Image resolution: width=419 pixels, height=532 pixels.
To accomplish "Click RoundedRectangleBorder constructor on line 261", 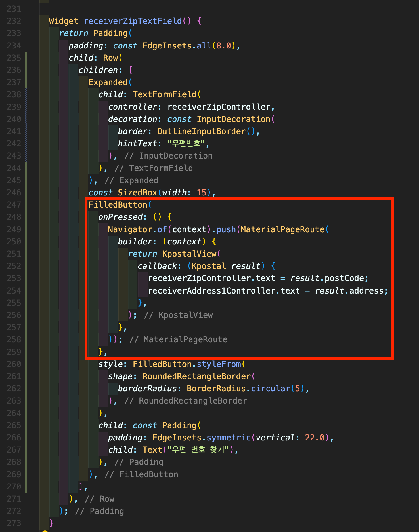I will (197, 376).
